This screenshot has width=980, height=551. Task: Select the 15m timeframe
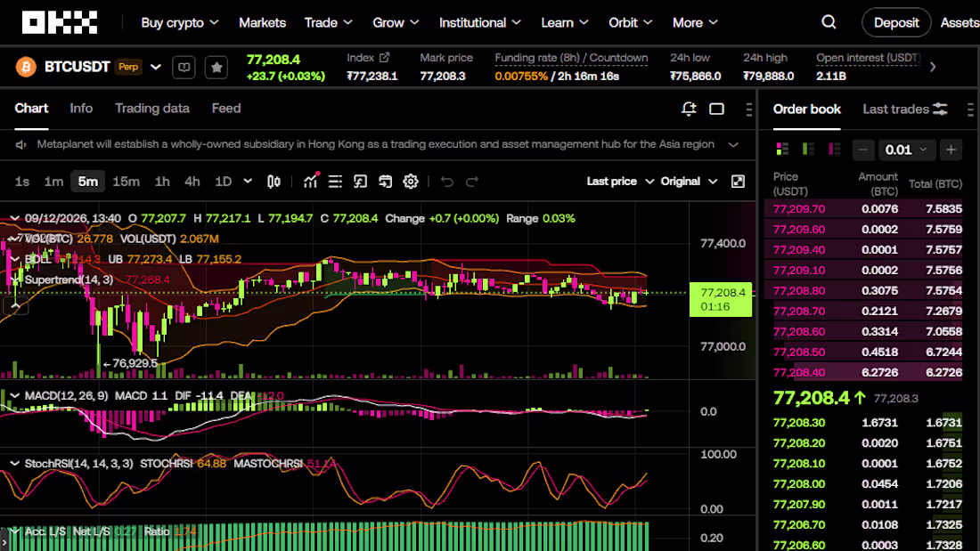126,182
